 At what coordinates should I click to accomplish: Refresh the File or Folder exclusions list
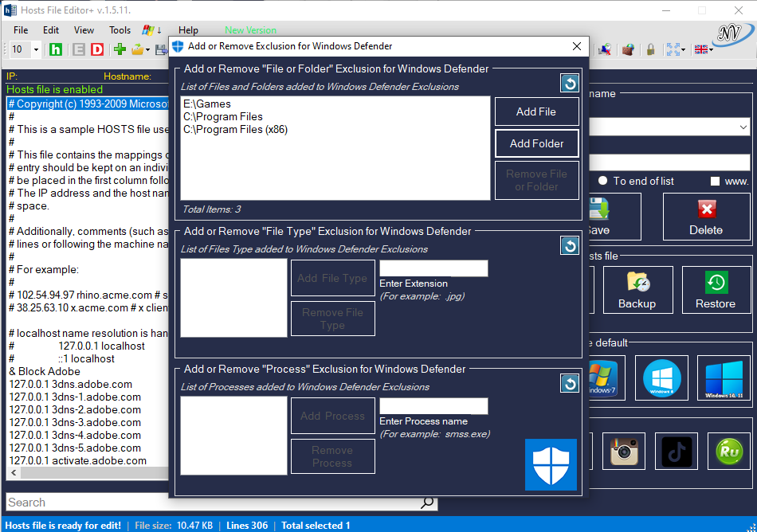tap(570, 83)
